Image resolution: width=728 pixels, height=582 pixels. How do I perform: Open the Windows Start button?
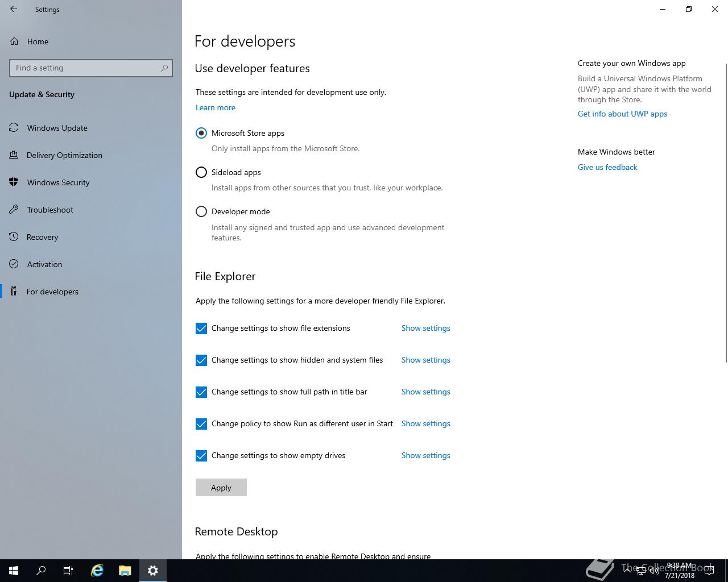click(14, 571)
